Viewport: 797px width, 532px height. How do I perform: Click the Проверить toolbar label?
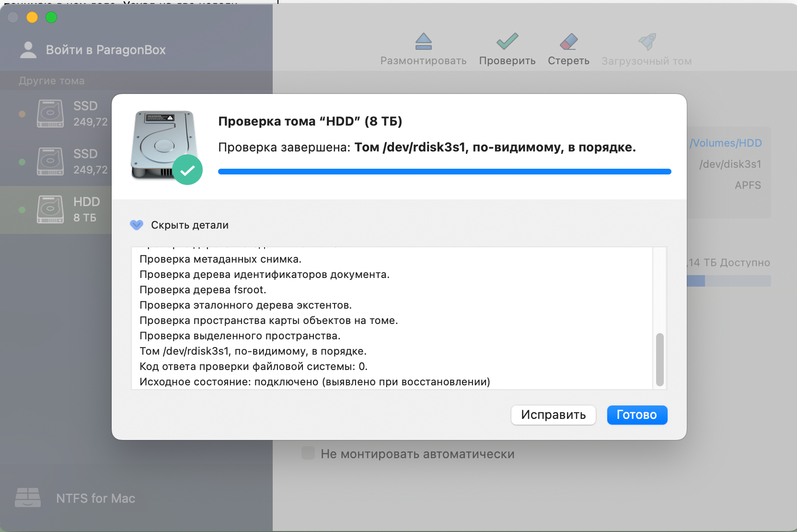(507, 61)
